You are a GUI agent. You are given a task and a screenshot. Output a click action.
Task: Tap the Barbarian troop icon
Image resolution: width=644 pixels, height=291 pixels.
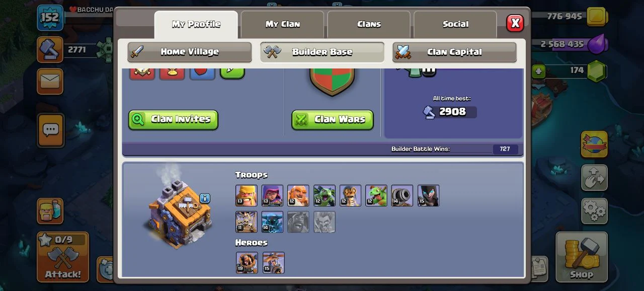point(247,195)
